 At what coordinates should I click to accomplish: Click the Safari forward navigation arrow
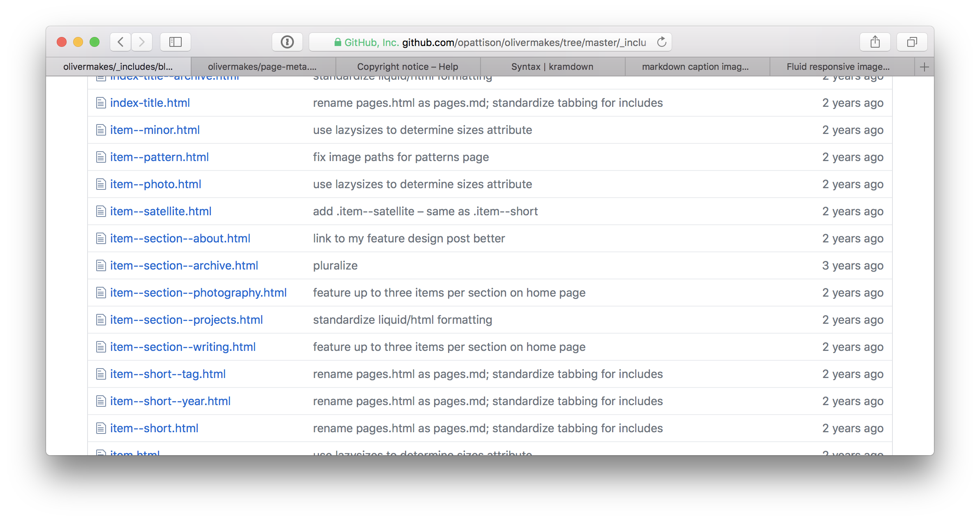[x=142, y=42]
